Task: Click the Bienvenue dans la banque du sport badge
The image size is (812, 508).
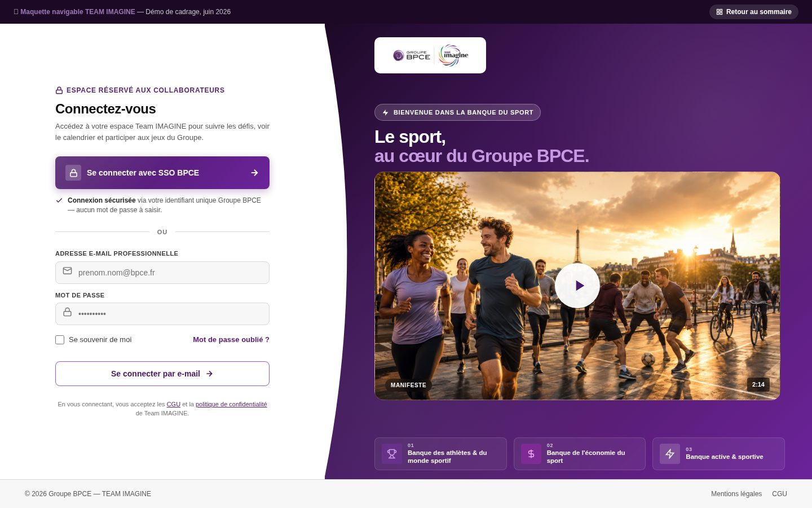Action: pos(457,112)
